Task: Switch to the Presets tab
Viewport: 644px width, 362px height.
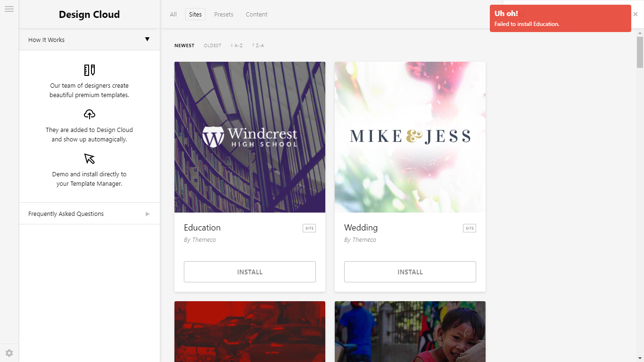Action: click(224, 15)
